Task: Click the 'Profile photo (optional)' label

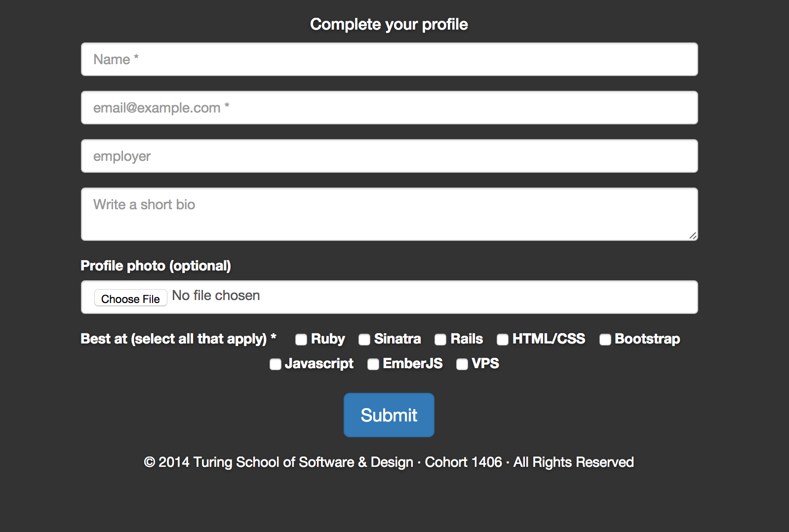Action: click(156, 266)
